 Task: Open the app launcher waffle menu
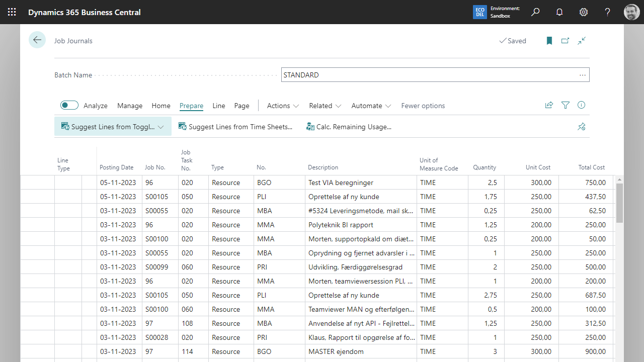(x=12, y=12)
